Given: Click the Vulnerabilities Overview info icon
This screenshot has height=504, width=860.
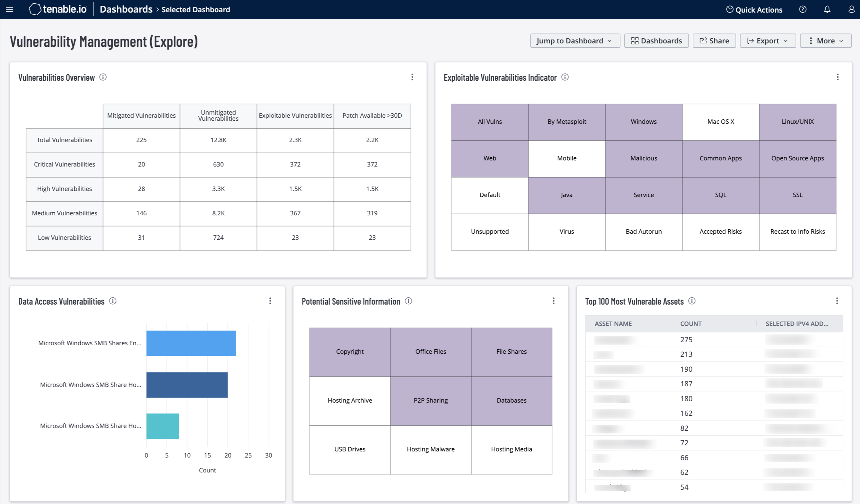Looking at the screenshot, I should click(103, 77).
